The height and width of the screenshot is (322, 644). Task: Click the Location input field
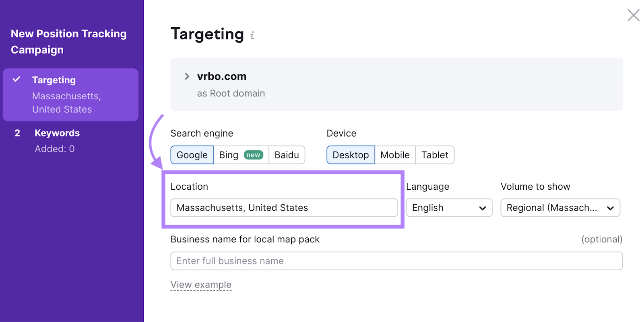(284, 208)
